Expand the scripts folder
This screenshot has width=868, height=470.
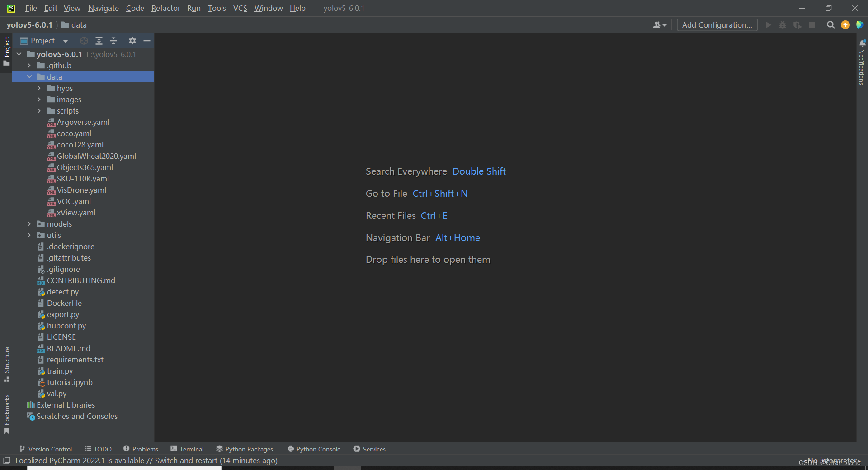coord(39,111)
